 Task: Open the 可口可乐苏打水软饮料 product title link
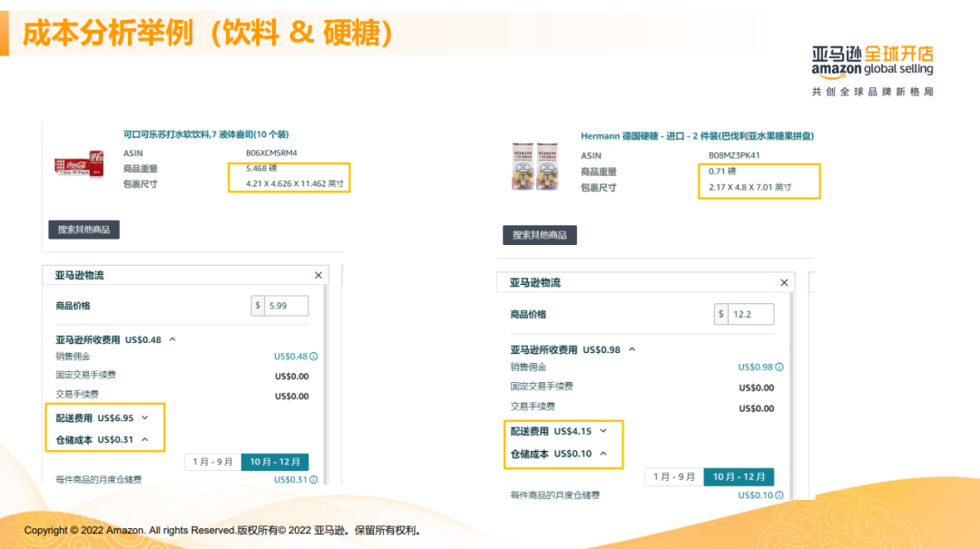tap(206, 134)
